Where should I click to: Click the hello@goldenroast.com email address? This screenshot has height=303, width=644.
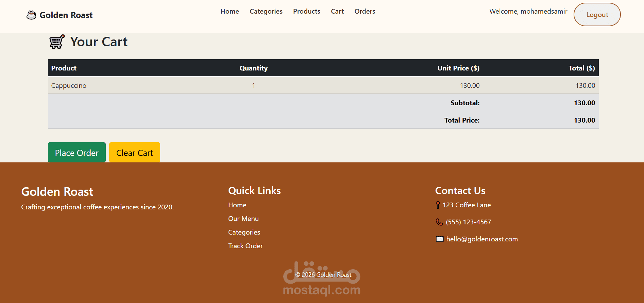(x=482, y=239)
